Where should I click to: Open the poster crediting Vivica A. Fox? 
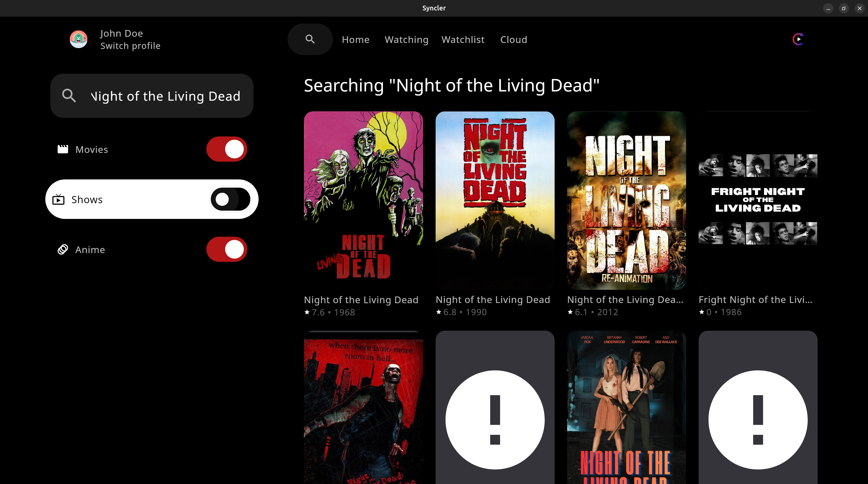pos(627,407)
